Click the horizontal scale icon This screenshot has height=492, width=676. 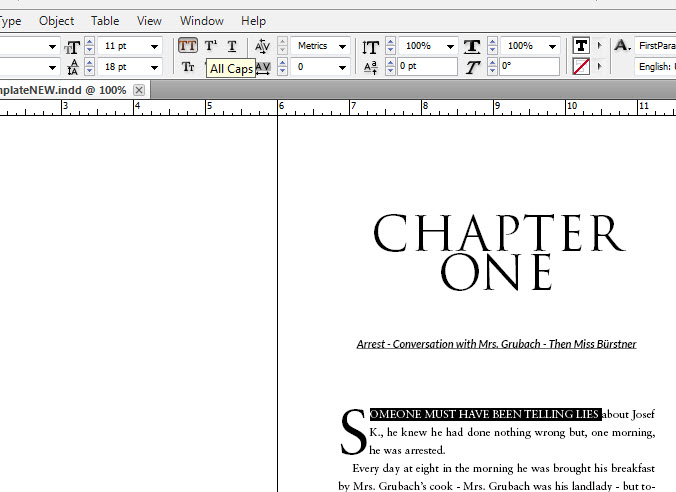(x=472, y=46)
